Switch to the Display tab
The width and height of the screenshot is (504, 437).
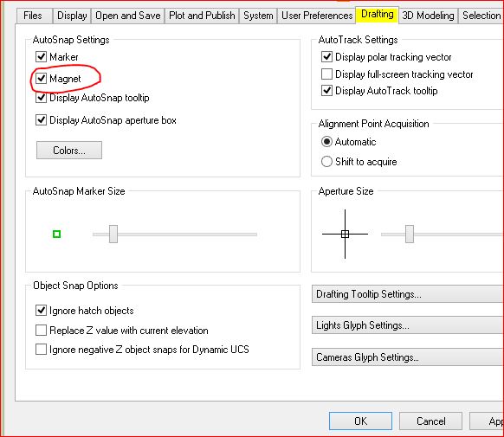tap(72, 16)
